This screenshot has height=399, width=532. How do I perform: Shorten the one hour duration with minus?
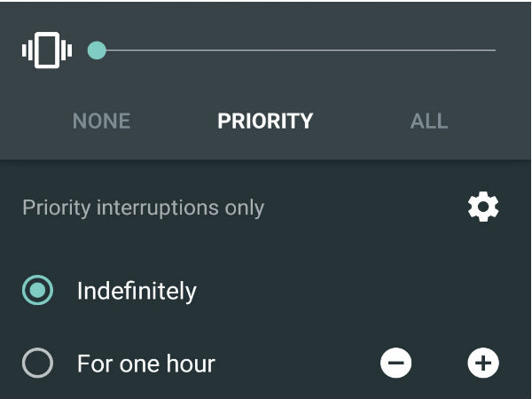pyautogui.click(x=396, y=363)
